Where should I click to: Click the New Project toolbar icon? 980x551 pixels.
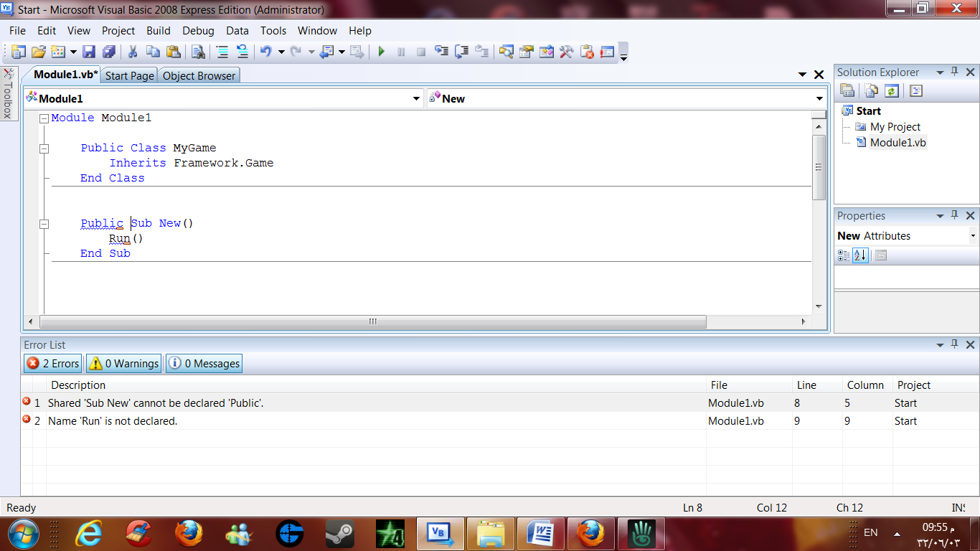pyautogui.click(x=18, y=52)
